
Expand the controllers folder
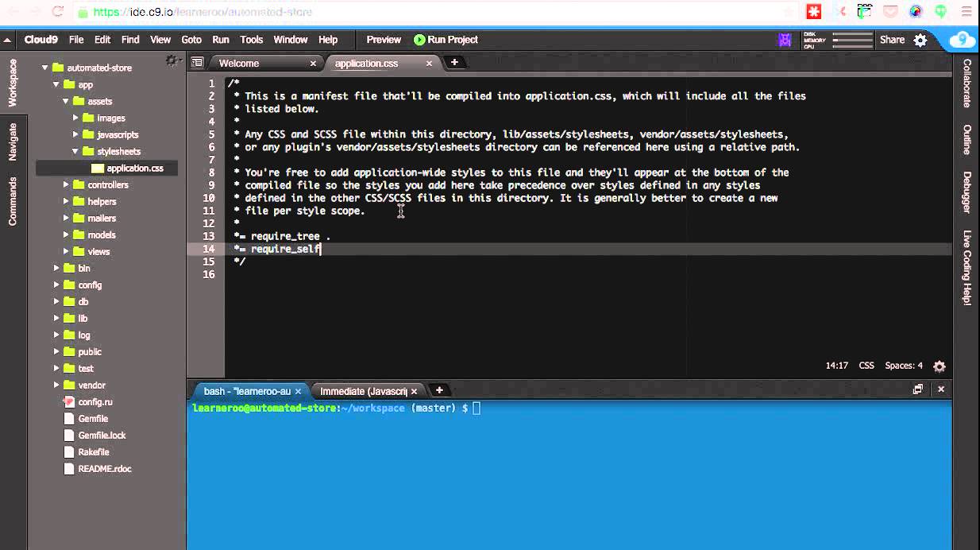[x=67, y=184]
